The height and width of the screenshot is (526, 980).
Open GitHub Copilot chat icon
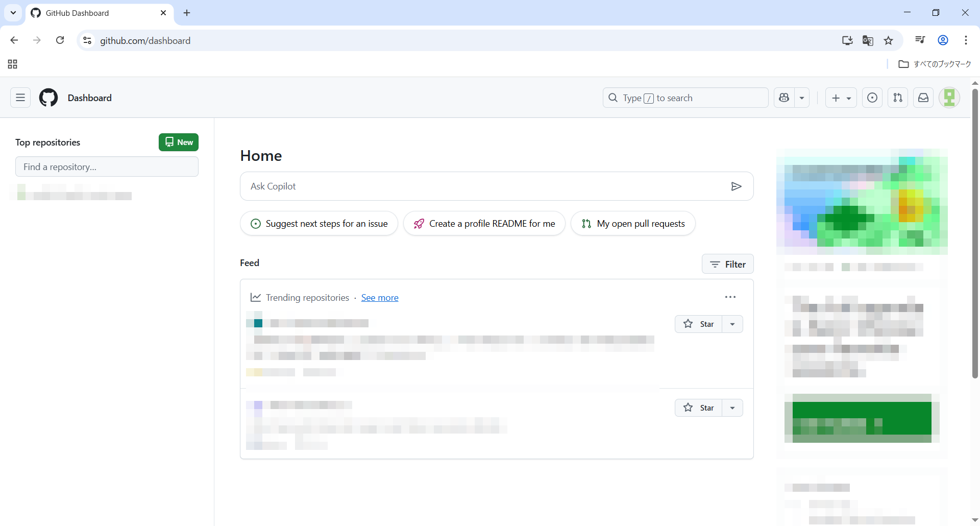tap(785, 98)
